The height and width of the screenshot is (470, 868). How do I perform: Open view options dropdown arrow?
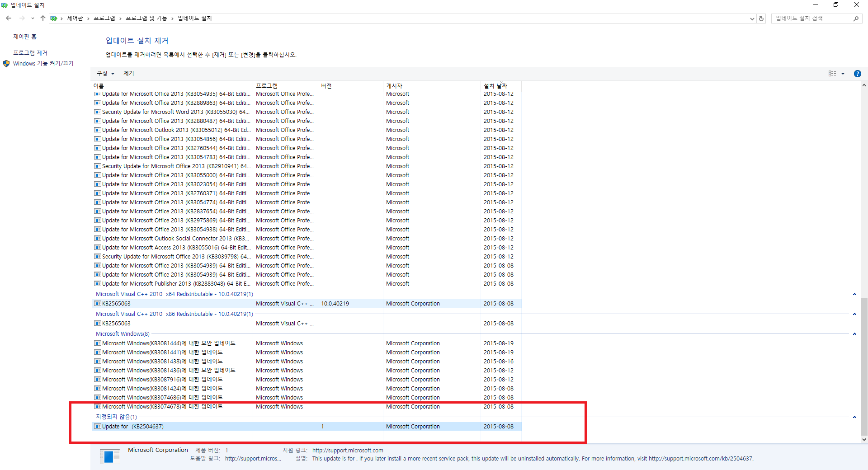843,74
